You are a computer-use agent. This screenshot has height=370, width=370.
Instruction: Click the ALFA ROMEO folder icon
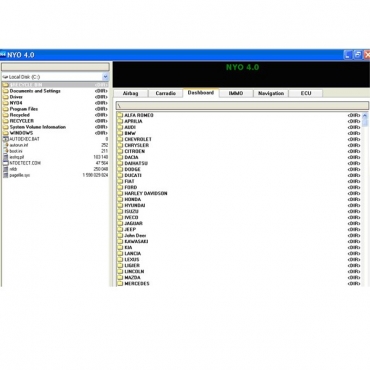click(120, 115)
